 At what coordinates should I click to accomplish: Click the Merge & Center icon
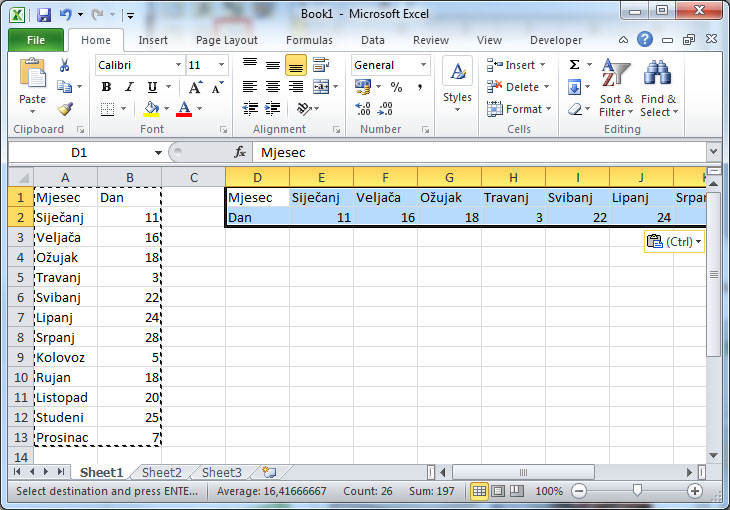tap(321, 87)
